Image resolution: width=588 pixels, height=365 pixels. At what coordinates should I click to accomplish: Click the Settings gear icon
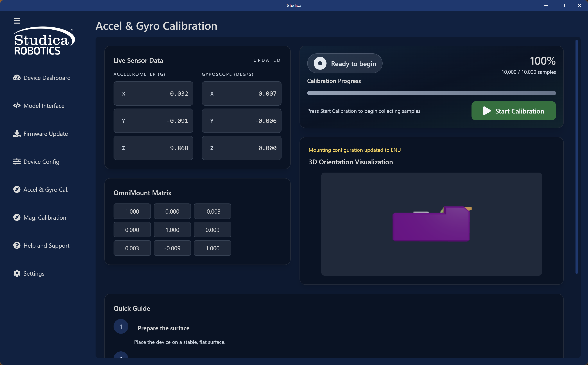tap(17, 273)
